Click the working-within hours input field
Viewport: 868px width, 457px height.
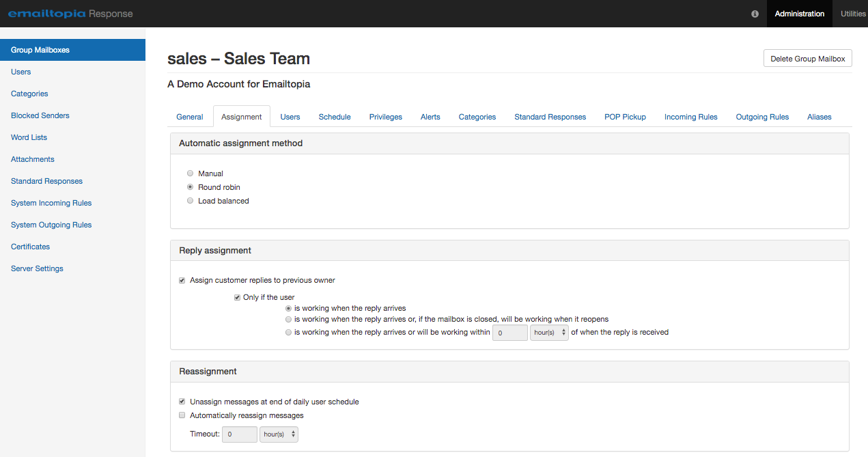509,333
